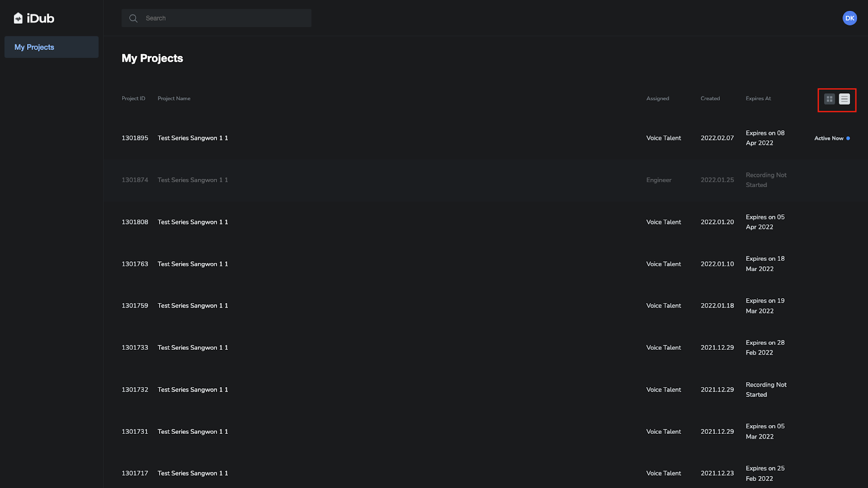Switch to list view layout
Viewport: 868px width, 488px height.
(844, 99)
